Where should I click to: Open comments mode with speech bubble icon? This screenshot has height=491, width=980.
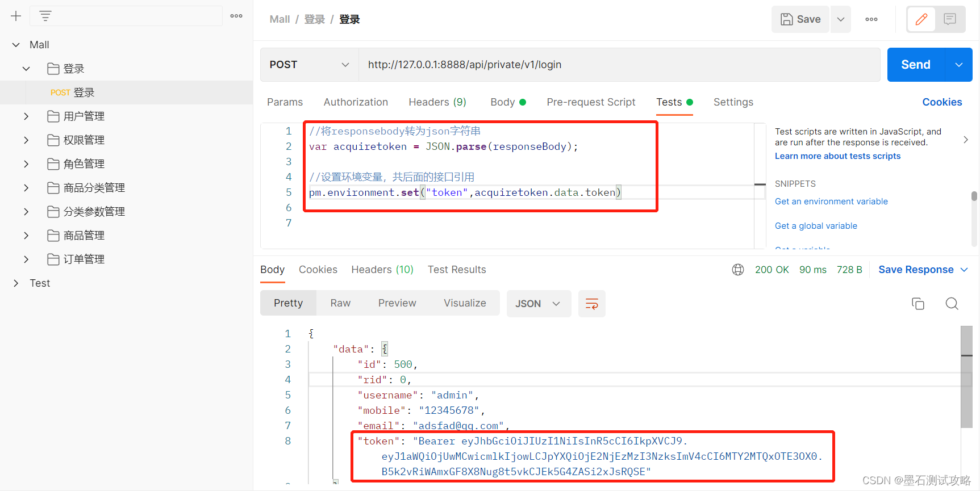tap(950, 19)
